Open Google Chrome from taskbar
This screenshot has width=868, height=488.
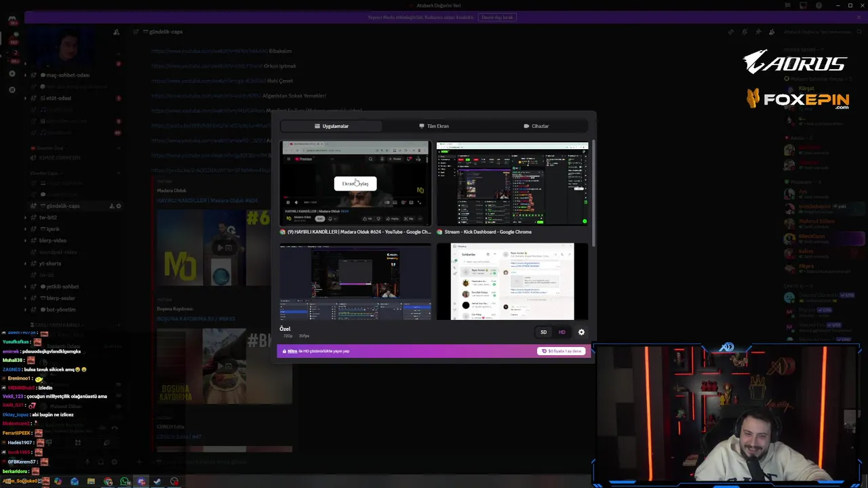tap(108, 481)
